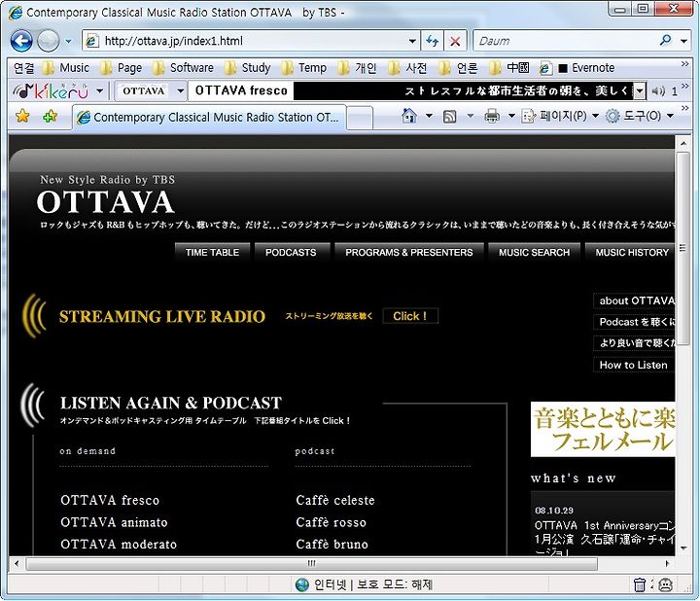
Task: Open a new blank tab
Action: tap(360, 119)
